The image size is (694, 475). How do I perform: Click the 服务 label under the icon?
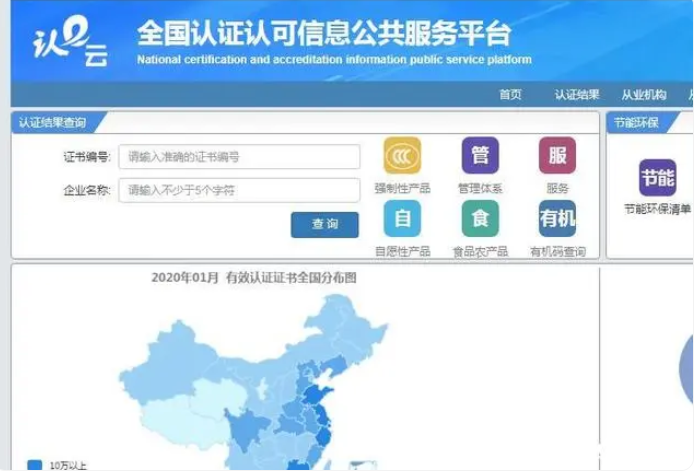[557, 188]
